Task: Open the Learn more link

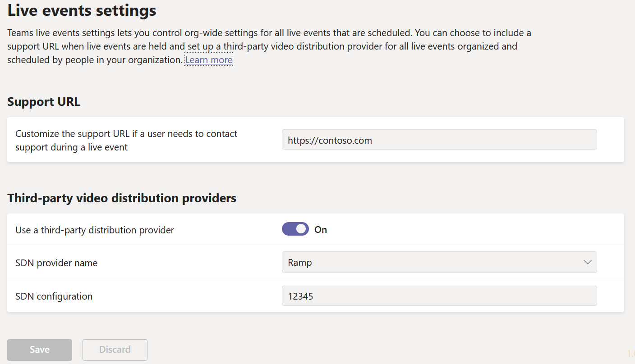Action: (x=208, y=59)
